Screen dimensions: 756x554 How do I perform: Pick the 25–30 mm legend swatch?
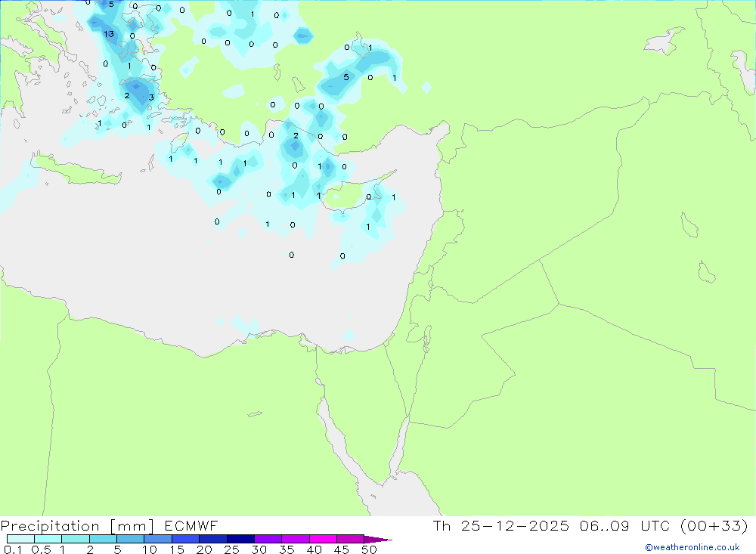(x=240, y=539)
